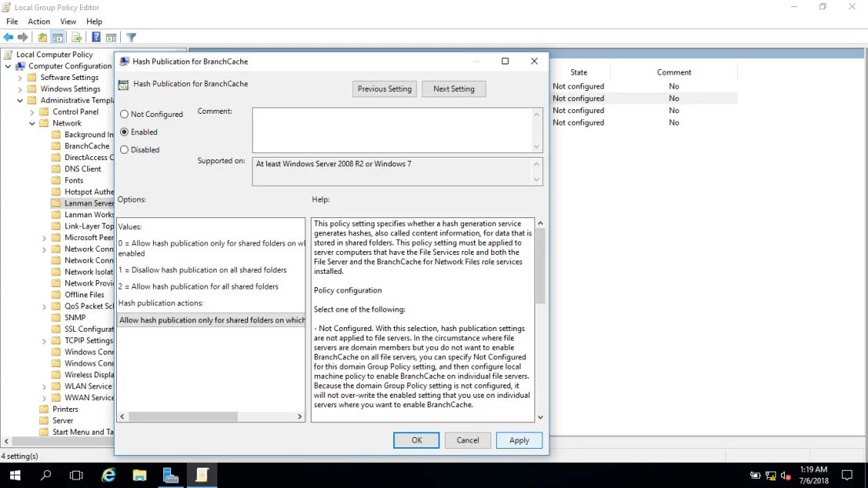Open the Action menu
The width and height of the screenshot is (868, 488).
(38, 21)
